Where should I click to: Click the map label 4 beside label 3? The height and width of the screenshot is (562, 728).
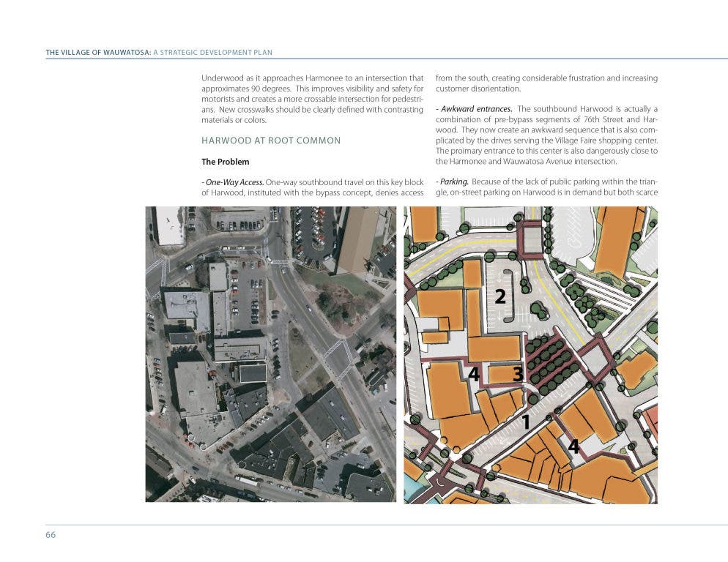(474, 374)
